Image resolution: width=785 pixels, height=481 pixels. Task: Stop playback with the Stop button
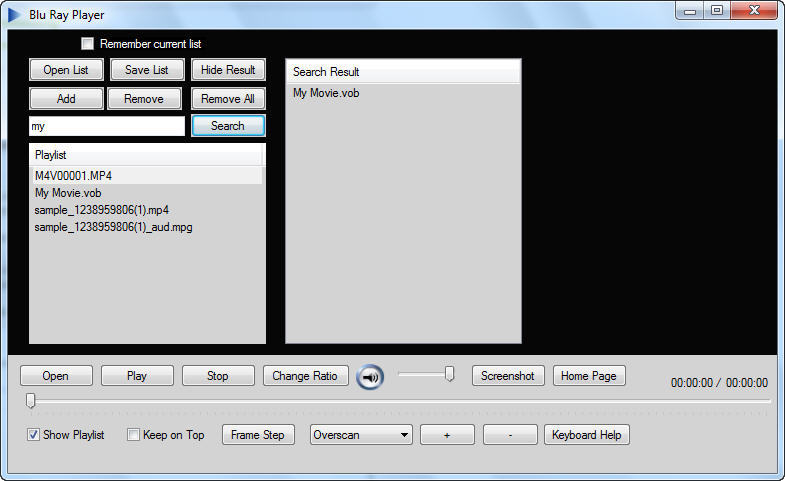[x=218, y=376]
